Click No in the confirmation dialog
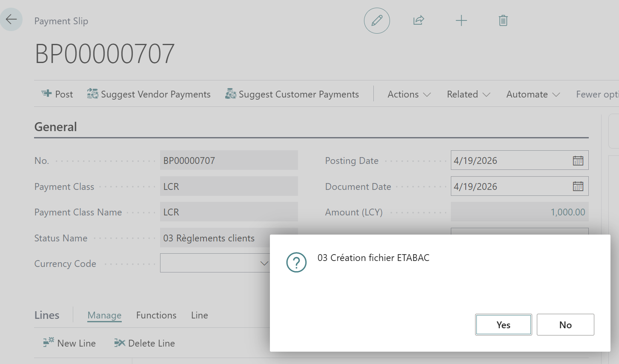 [x=565, y=325]
